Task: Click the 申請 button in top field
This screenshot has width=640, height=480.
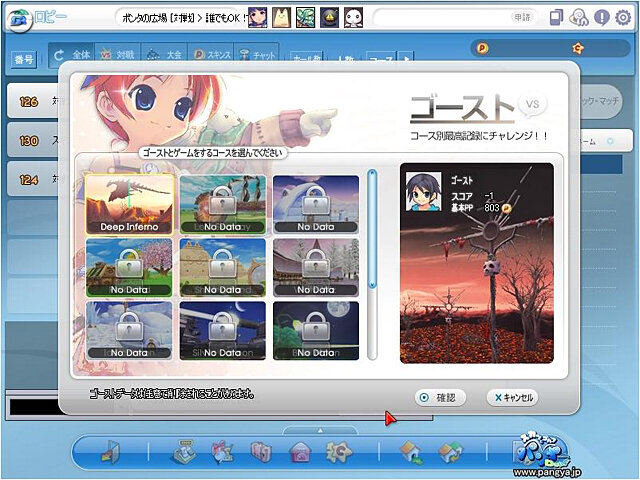Action: 522,17
